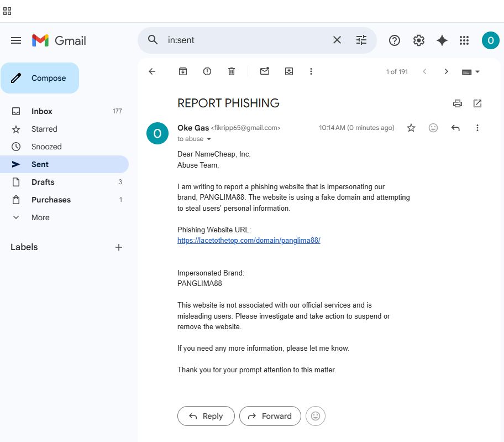Viewport: 504px width, 442px height.
Task: Click the REPORT PHISHING subject heading
Action: tap(228, 103)
